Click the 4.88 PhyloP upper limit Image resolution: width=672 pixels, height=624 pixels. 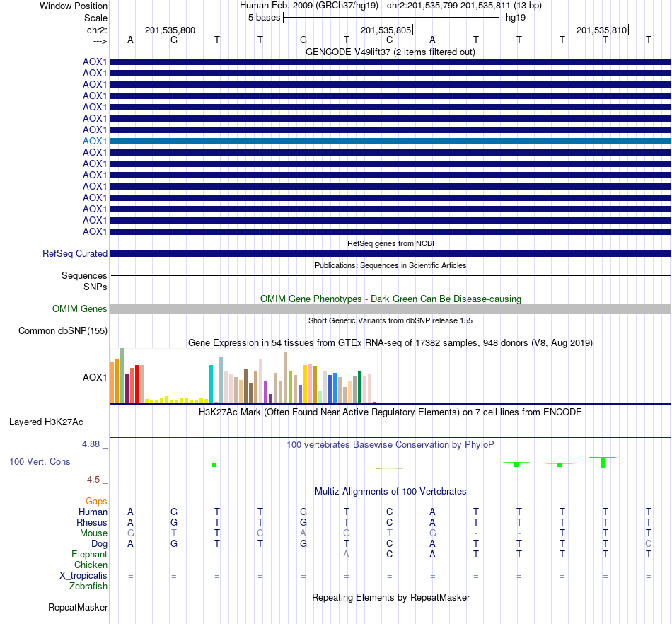tap(91, 444)
